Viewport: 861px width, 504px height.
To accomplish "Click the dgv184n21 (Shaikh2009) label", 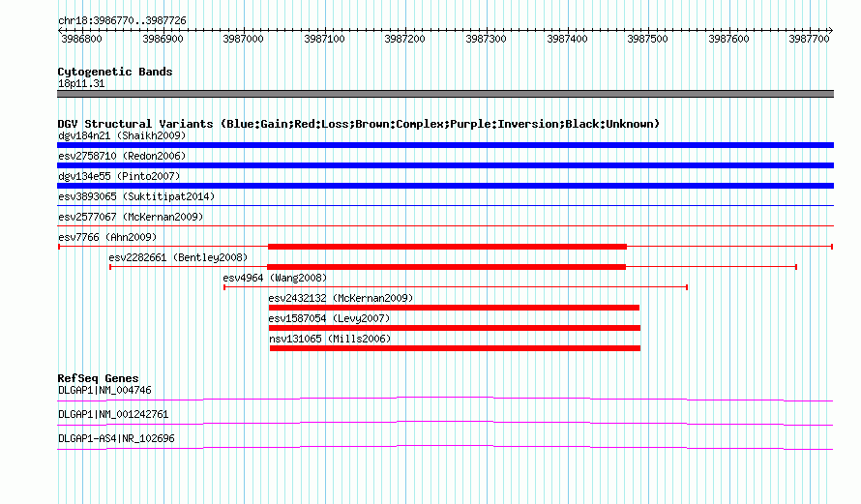I will (122, 135).
